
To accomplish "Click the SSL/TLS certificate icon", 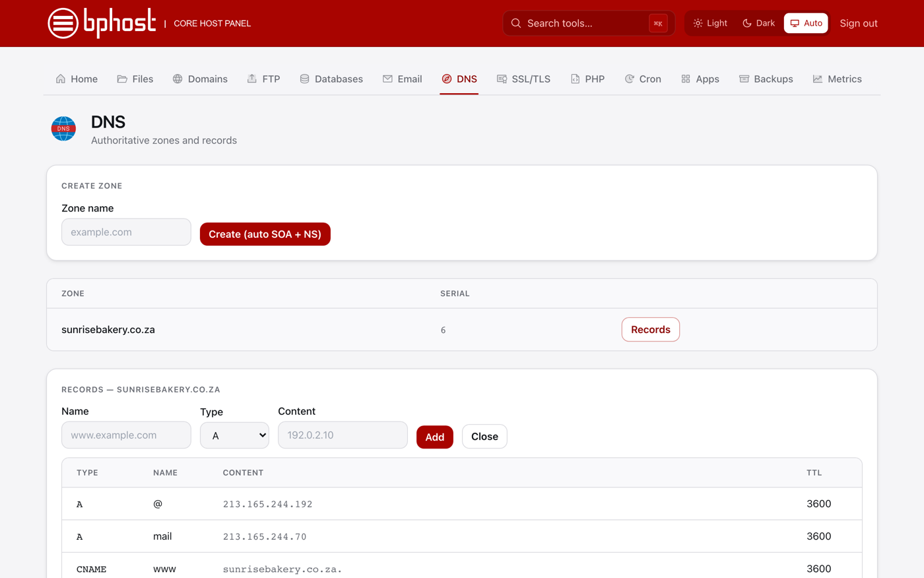I will point(502,79).
